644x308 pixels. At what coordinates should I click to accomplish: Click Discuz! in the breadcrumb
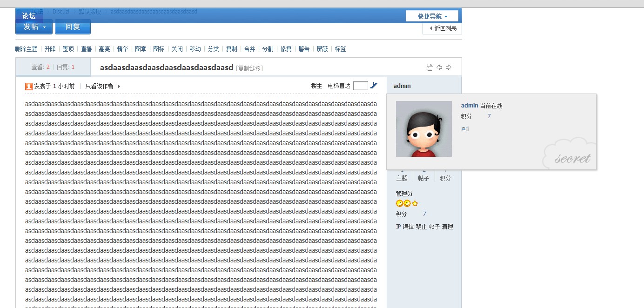tap(61, 12)
